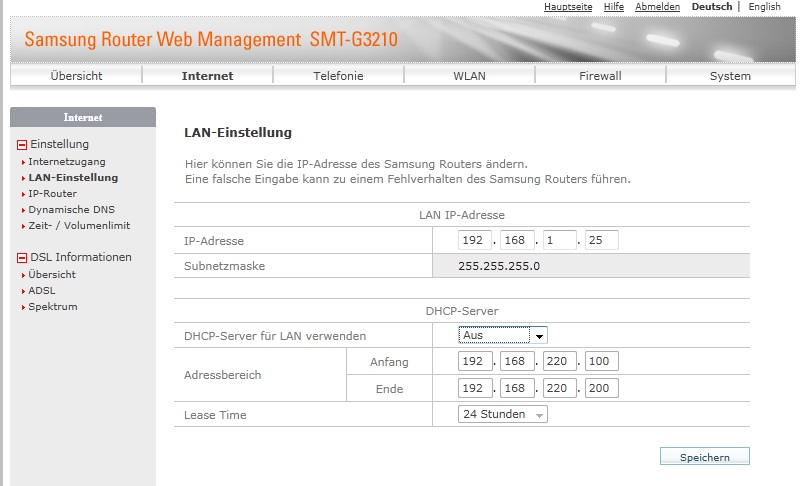Viewport: 802px width, 486px height.
Task: Click the Lease Time label
Action: [x=215, y=415]
